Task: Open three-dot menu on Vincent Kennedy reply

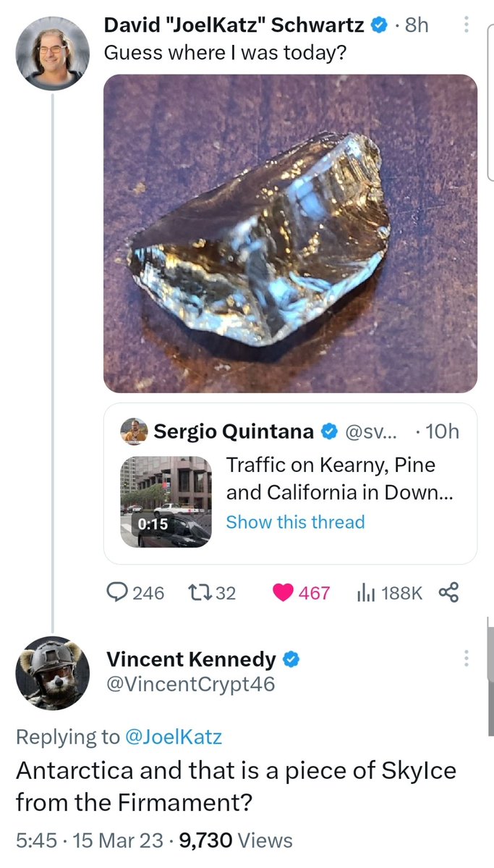Action: 467,658
